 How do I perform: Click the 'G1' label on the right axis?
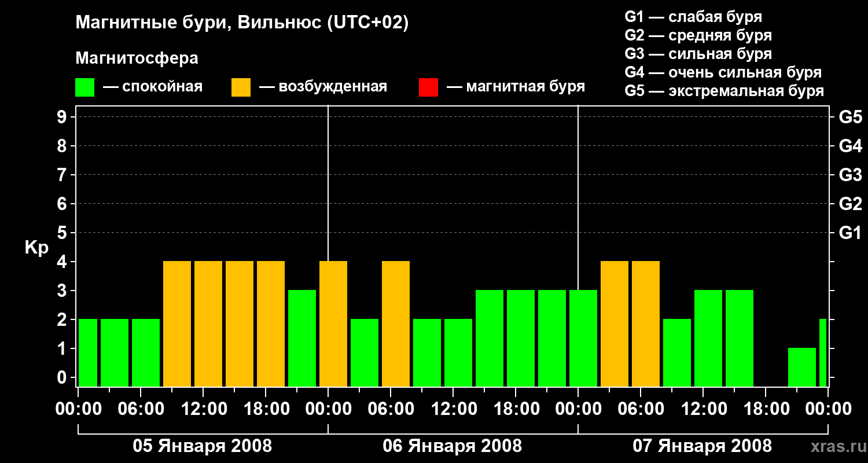click(x=850, y=233)
